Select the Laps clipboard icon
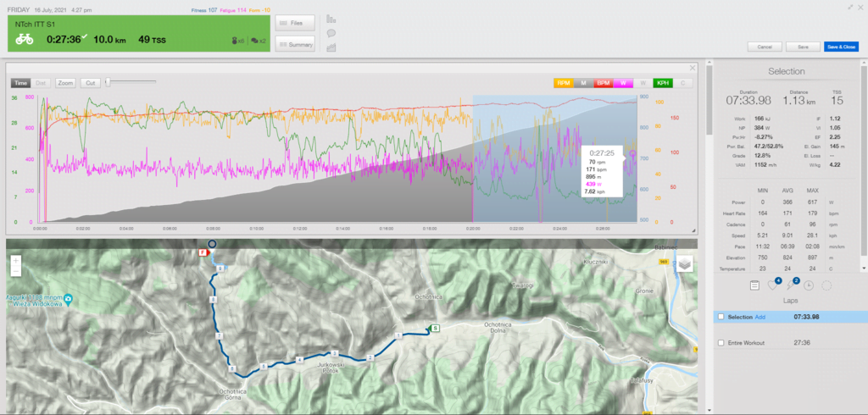868x415 pixels. [x=754, y=286]
